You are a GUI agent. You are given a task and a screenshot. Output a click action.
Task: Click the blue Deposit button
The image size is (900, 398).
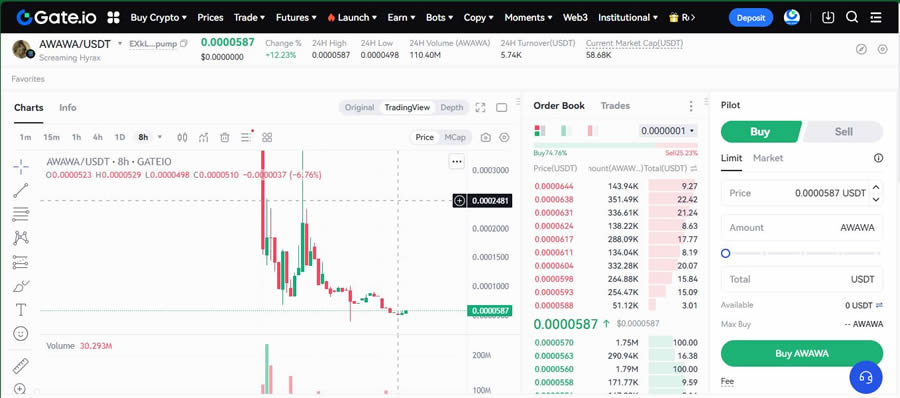tap(751, 18)
